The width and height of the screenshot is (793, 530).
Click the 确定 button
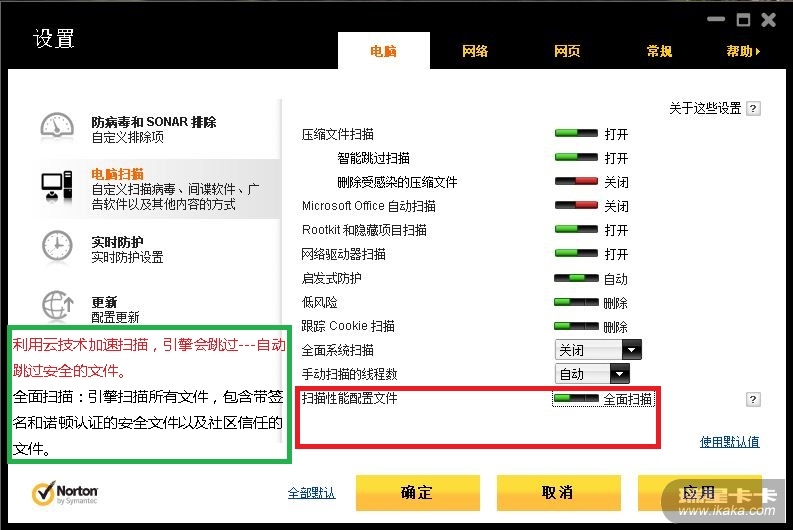point(418,493)
